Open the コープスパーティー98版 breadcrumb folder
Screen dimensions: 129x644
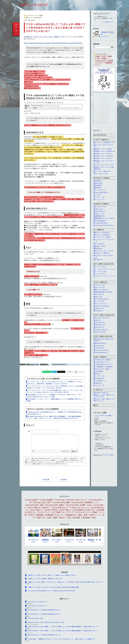33,15
